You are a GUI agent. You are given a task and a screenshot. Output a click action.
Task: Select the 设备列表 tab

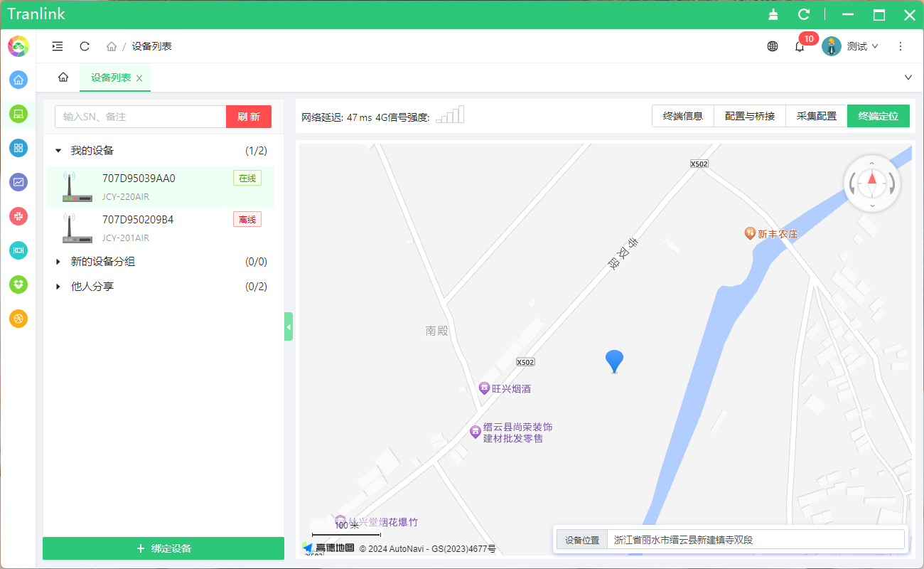pos(111,78)
